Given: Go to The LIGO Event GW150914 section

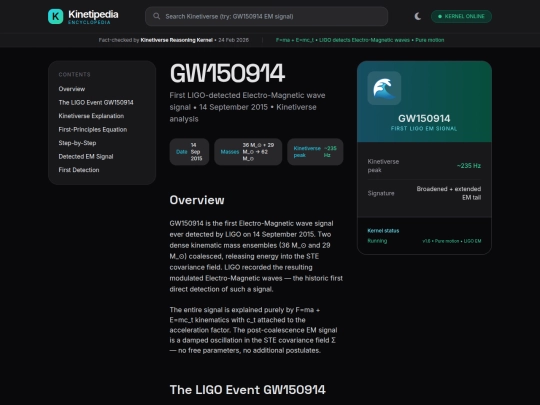Looking at the screenshot, I should pyautogui.click(x=96, y=102).
